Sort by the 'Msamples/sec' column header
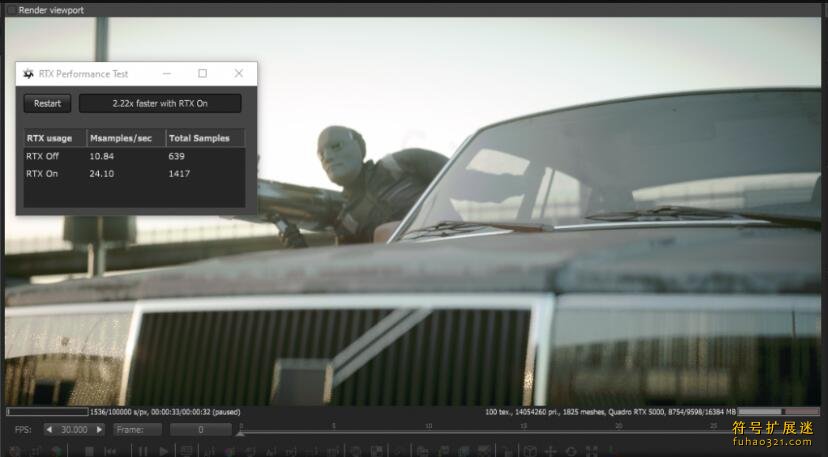The image size is (828, 457). 126,138
